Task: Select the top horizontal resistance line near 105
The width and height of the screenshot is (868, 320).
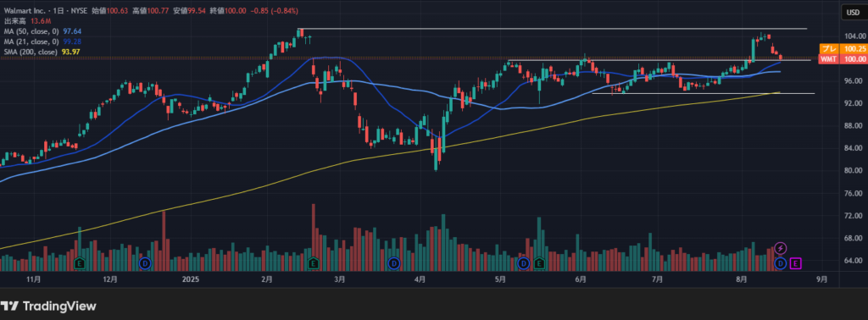Action: 552,28
